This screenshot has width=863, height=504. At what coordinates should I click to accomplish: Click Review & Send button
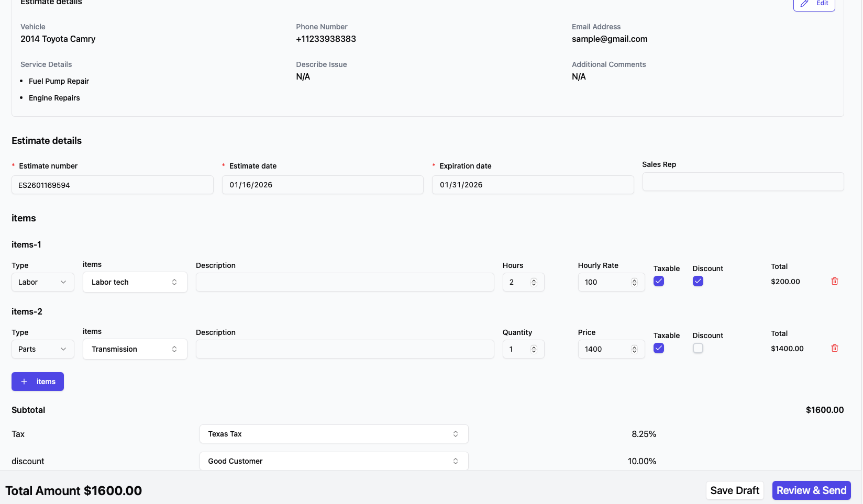811,490
